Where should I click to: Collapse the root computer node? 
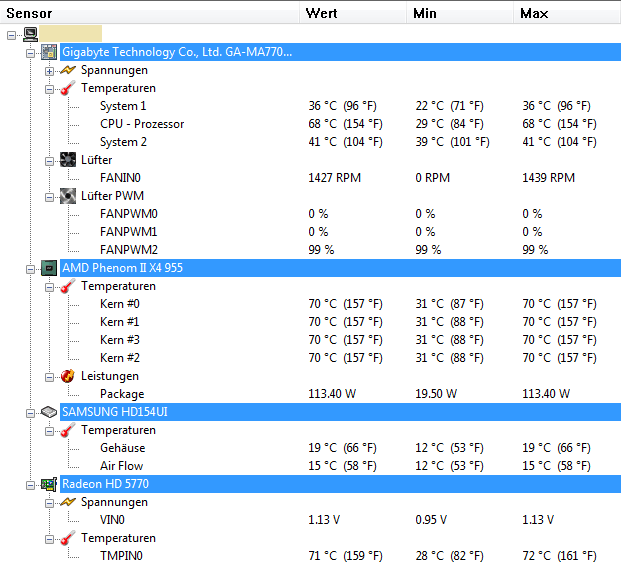11,35
